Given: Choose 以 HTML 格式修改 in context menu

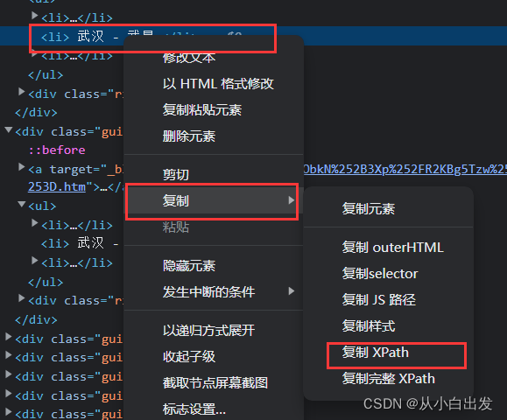Looking at the screenshot, I should click(218, 84).
